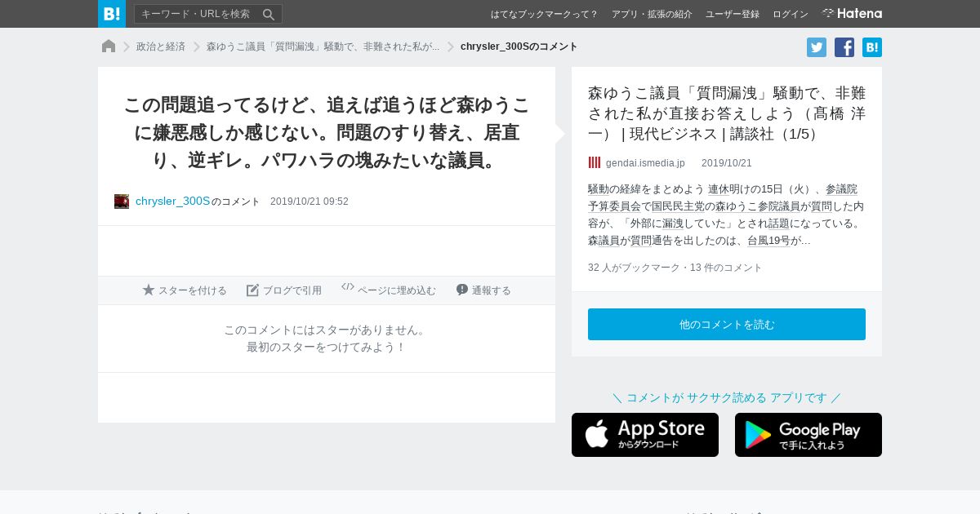Open 政治と経済 breadcrumb category
The height and width of the screenshot is (514, 980).
(161, 47)
